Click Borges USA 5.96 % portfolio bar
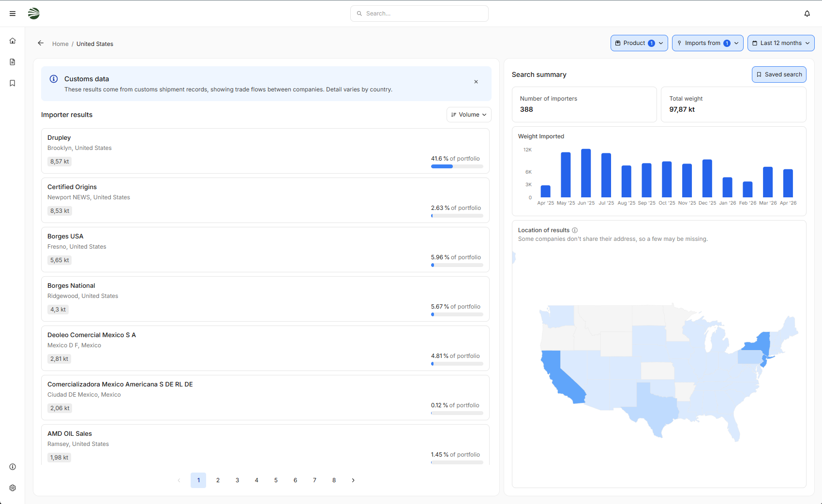Screen dimensions: 822x504 click(457, 265)
